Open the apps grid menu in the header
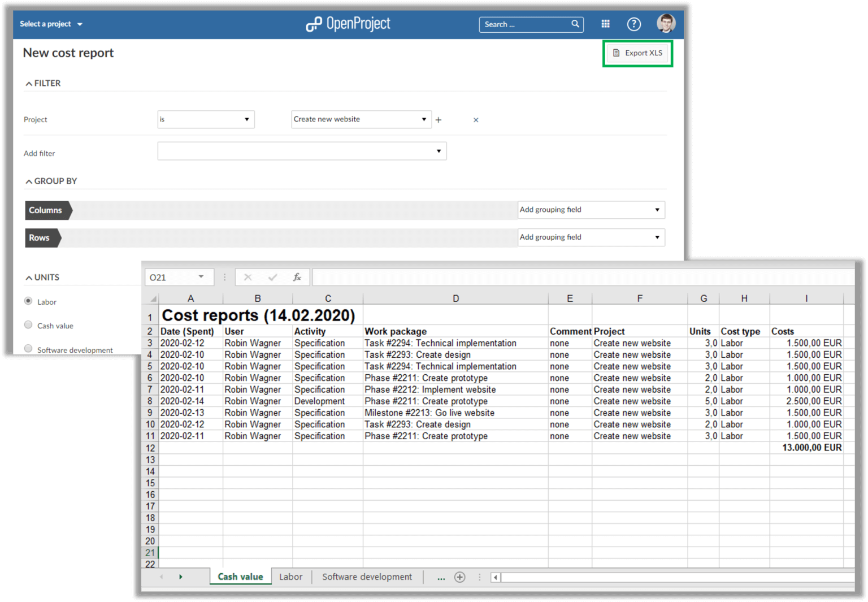This screenshot has height=602, width=868. 605,24
